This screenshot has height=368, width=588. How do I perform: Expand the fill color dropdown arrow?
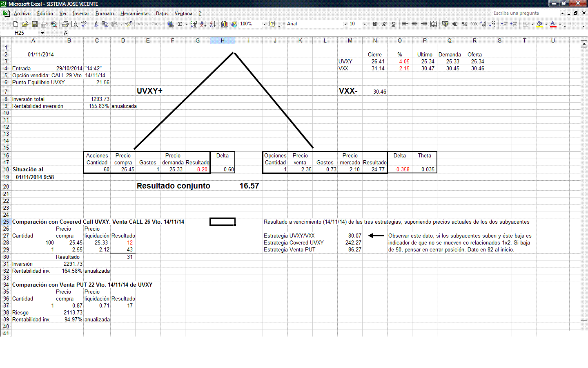546,24
